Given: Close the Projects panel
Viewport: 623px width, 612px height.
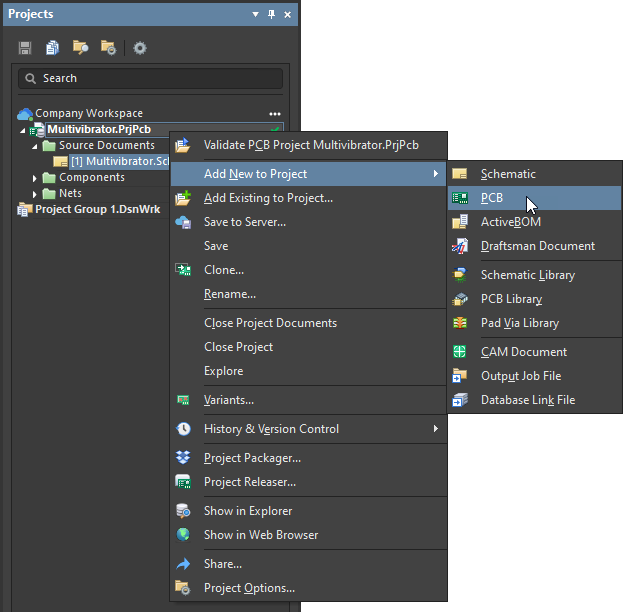Looking at the screenshot, I should pyautogui.click(x=288, y=15).
